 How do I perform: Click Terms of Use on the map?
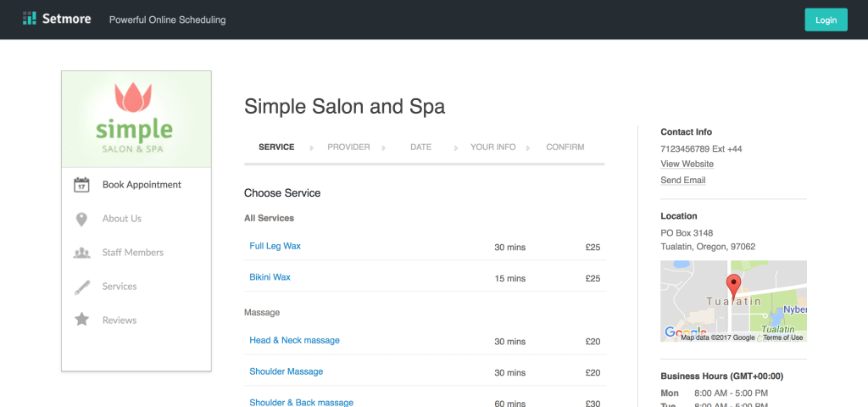click(782, 337)
